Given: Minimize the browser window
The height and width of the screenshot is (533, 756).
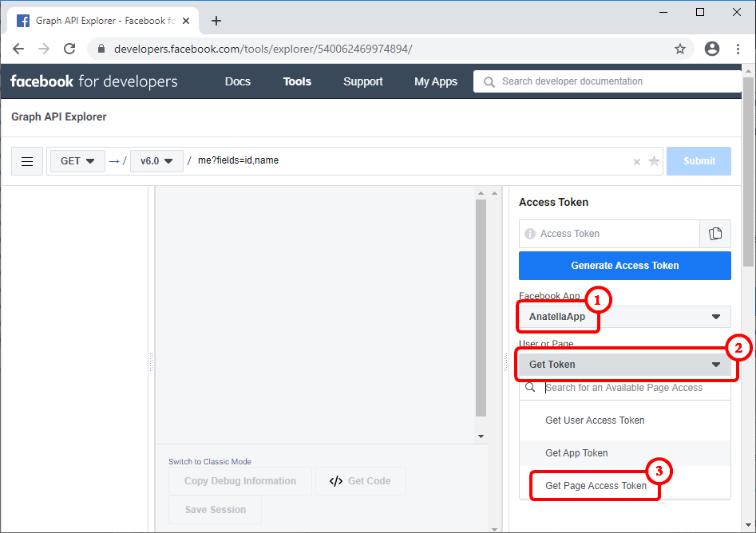Looking at the screenshot, I should (x=663, y=12).
